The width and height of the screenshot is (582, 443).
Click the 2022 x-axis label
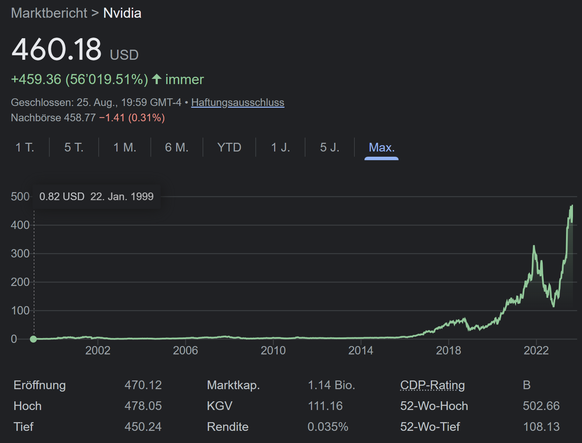tap(536, 351)
